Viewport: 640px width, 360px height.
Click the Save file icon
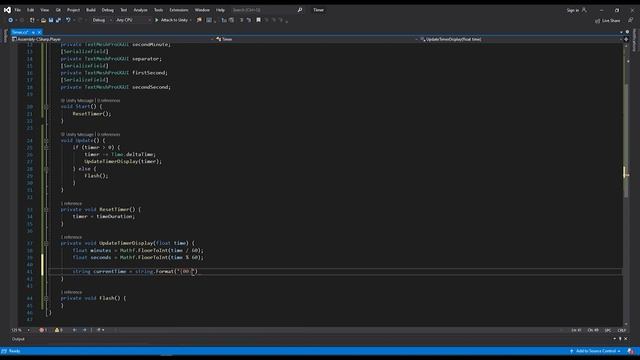pos(51,20)
